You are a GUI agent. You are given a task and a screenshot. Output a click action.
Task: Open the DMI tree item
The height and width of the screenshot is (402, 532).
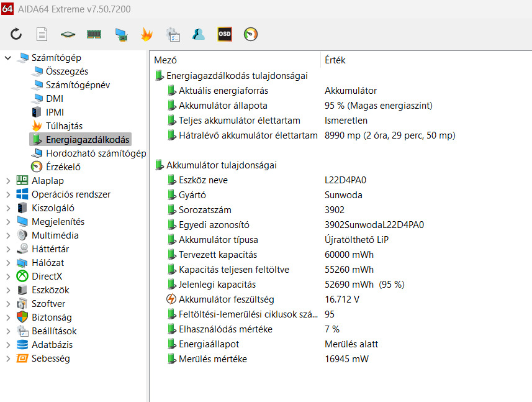pos(55,98)
